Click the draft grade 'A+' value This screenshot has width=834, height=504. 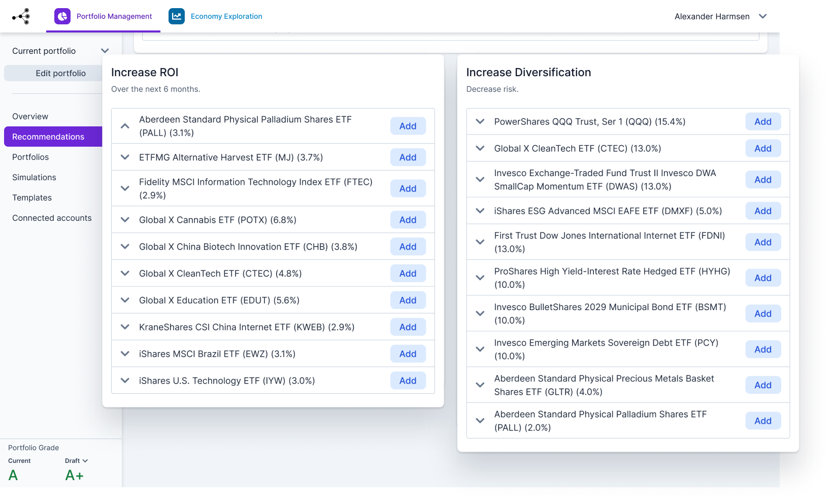click(74, 476)
